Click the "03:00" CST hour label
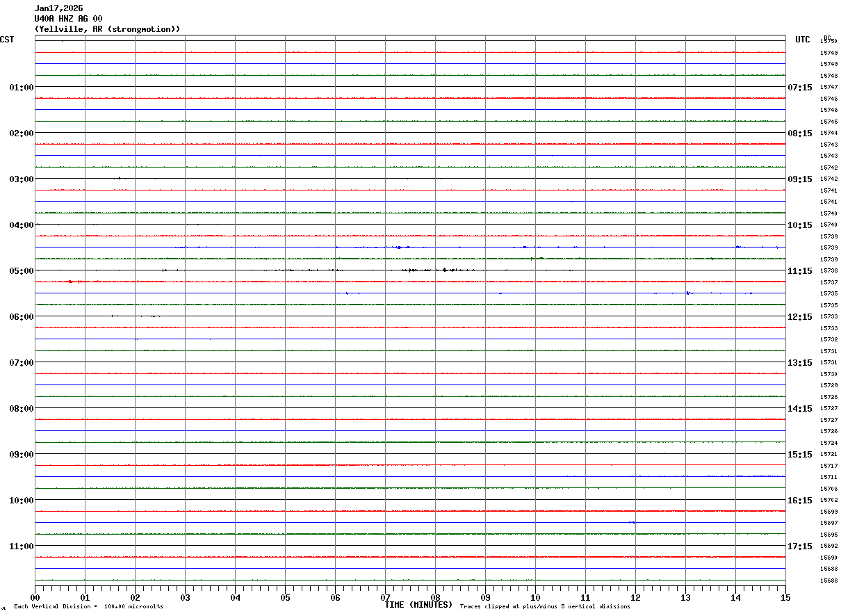Viewport: 841px width, 616px height. tap(22, 179)
